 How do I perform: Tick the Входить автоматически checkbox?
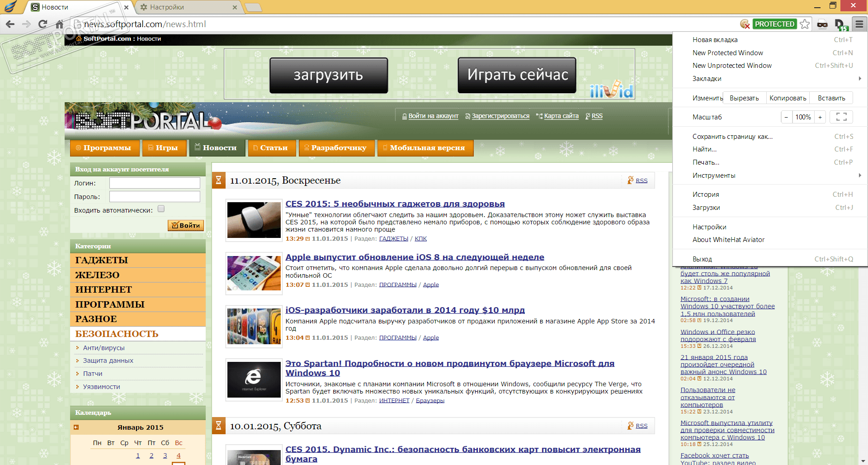tap(161, 209)
